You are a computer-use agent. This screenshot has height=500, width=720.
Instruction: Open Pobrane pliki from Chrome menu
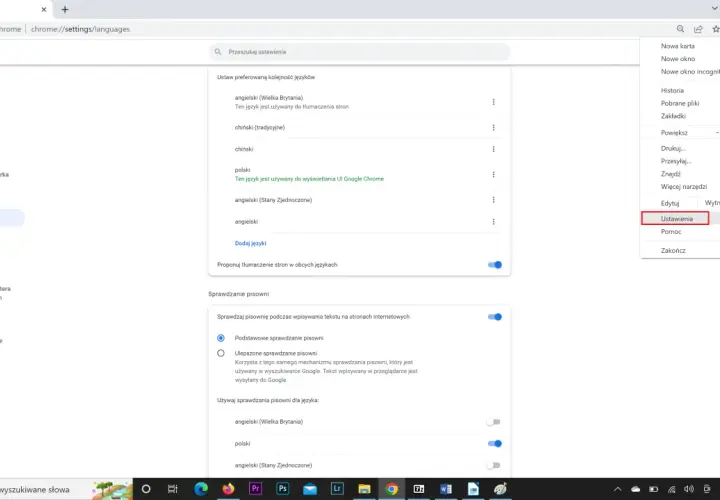point(680,103)
